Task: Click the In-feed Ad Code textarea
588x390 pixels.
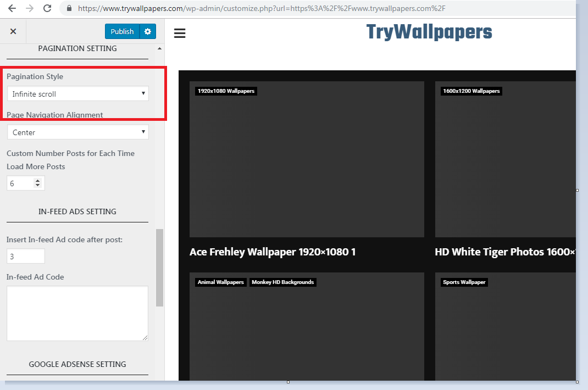Action: [77, 313]
